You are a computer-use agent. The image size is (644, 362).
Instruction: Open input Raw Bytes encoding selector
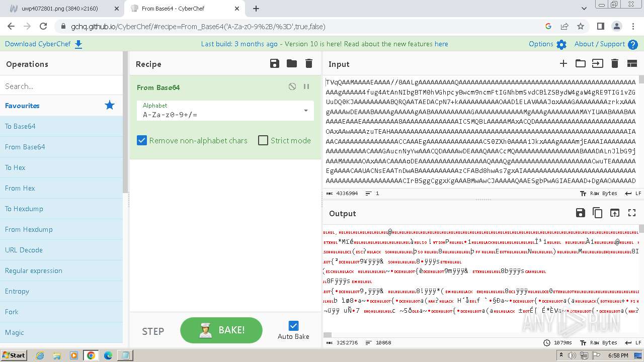598,193
